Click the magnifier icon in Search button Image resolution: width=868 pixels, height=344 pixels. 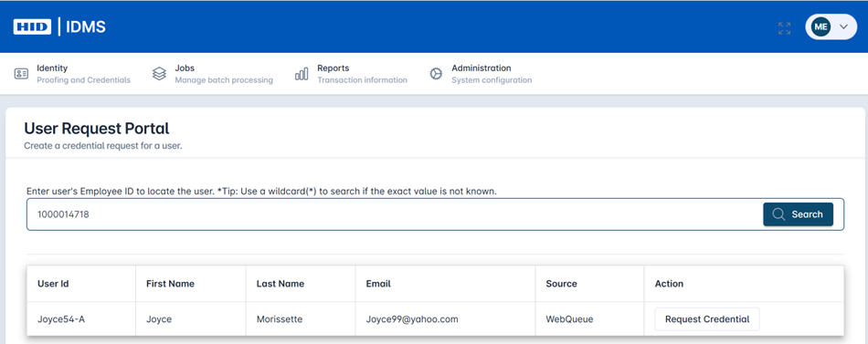778,214
